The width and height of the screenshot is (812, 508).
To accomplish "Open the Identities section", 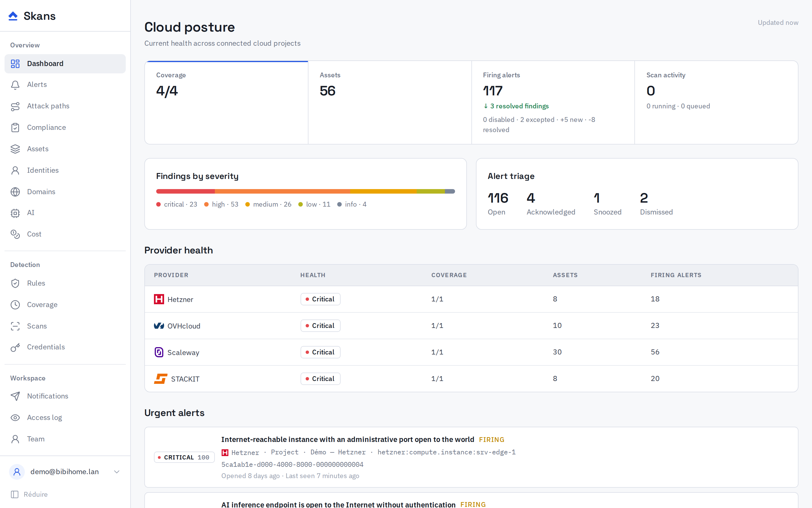I will click(65, 170).
